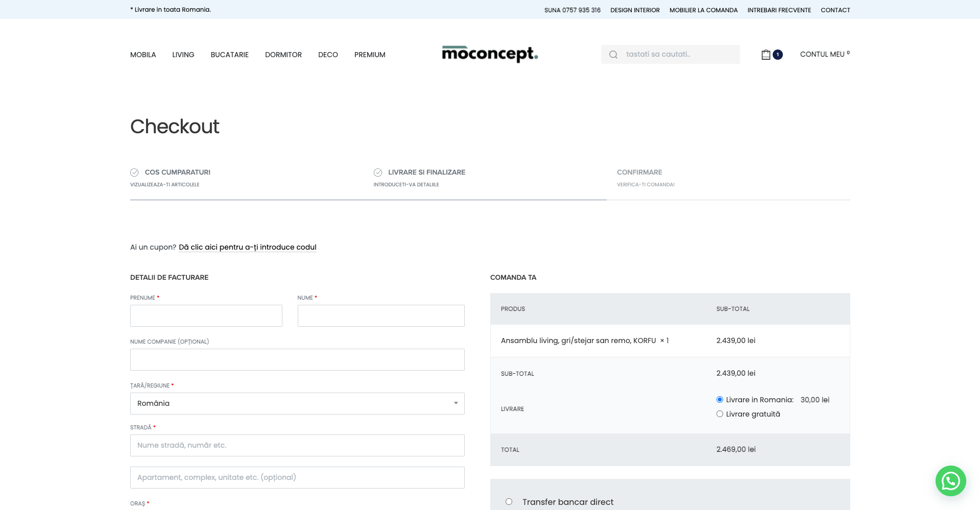Open INTREBARI FRECVENTE page

(x=779, y=10)
